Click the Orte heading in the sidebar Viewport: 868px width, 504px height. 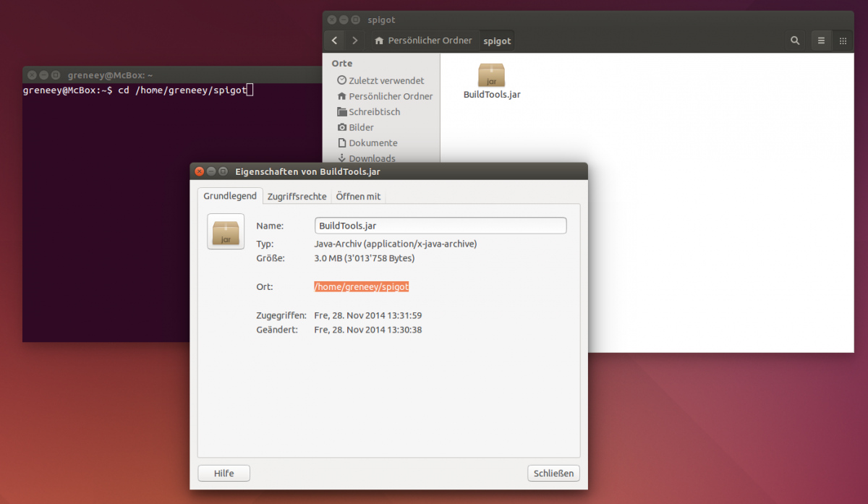[342, 64]
